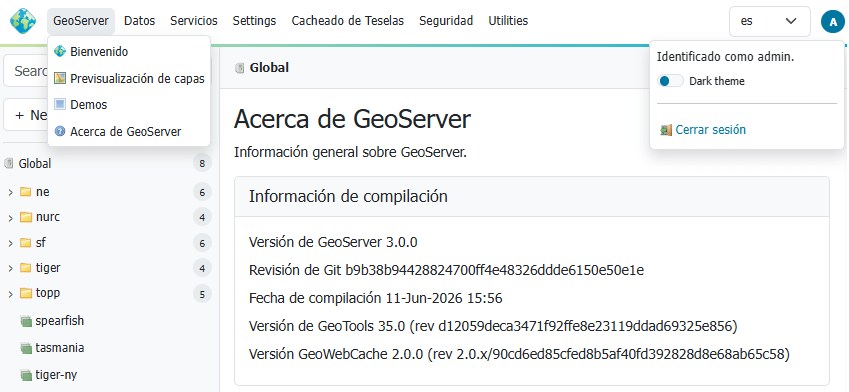
Task: Click the Global breadcrumb in the header
Action: pos(269,68)
